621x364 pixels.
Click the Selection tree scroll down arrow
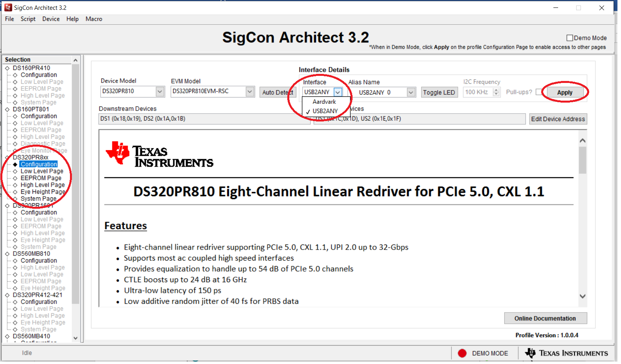tap(75, 338)
